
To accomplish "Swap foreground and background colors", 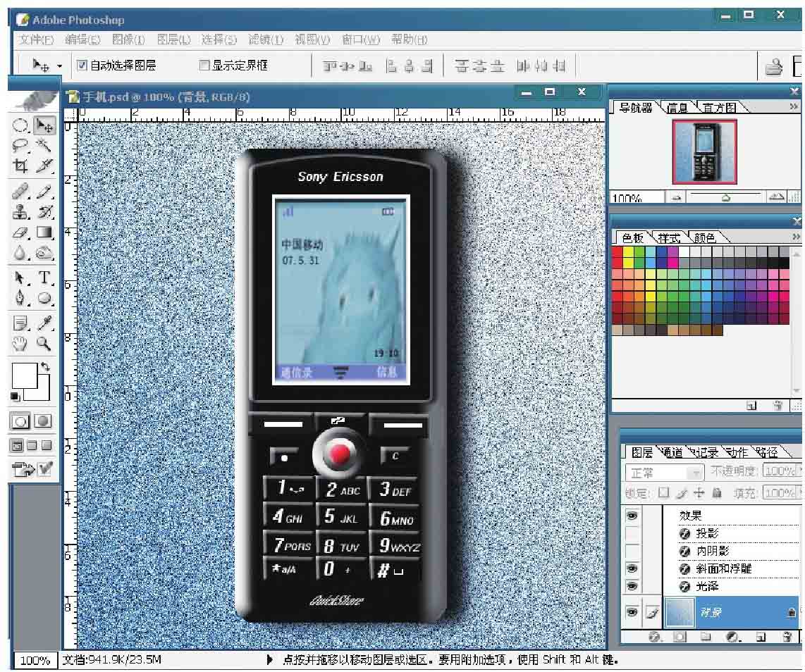I will 45,366.
